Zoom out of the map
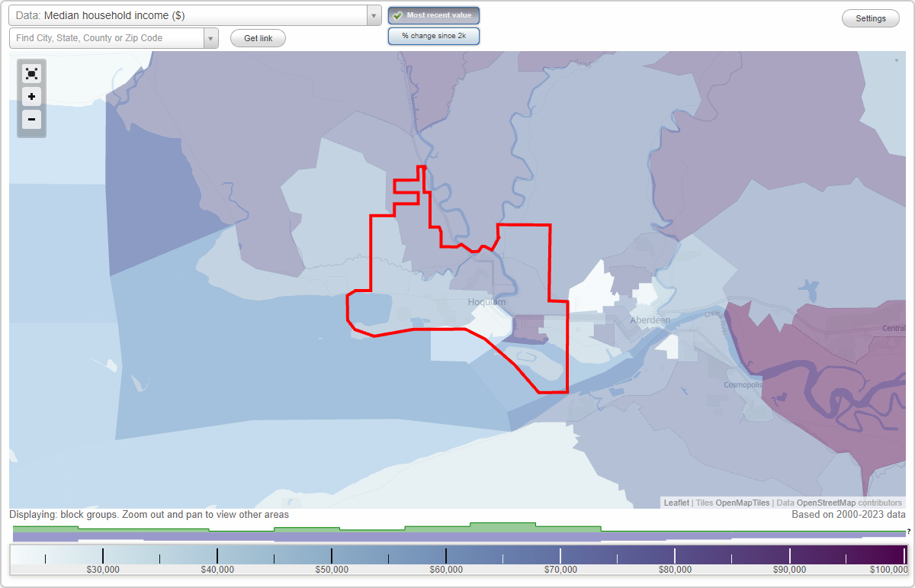The image size is (915, 588). pyautogui.click(x=31, y=119)
